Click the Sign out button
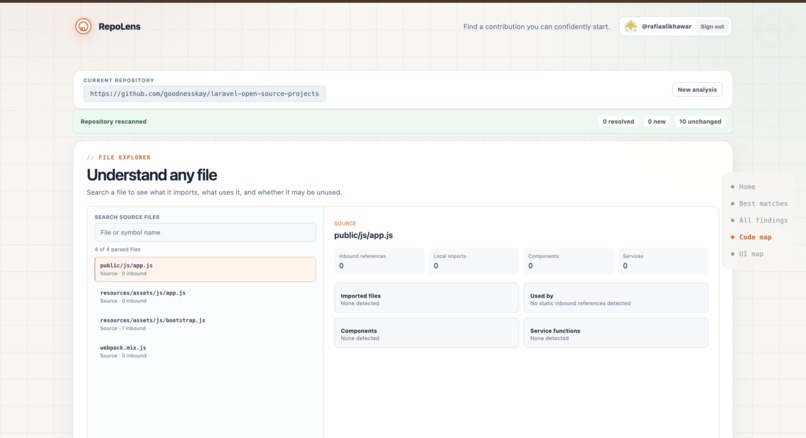Image resolution: width=806 pixels, height=438 pixels. pyautogui.click(x=712, y=27)
